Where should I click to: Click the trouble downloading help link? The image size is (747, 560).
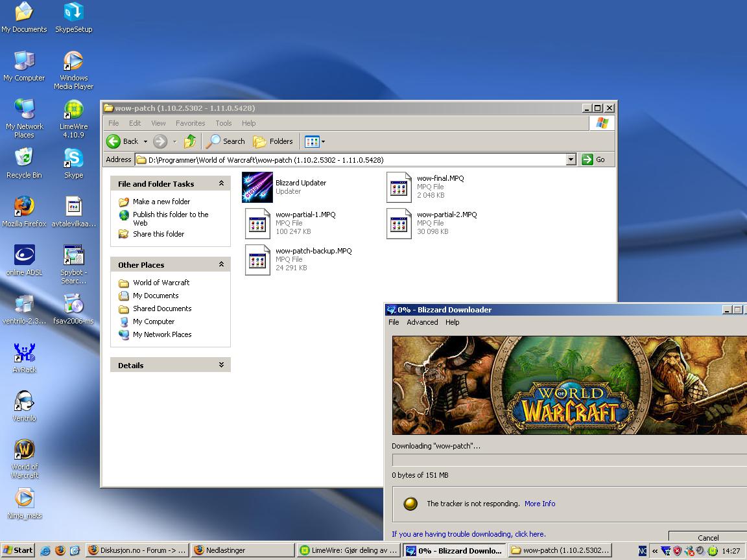click(x=469, y=534)
